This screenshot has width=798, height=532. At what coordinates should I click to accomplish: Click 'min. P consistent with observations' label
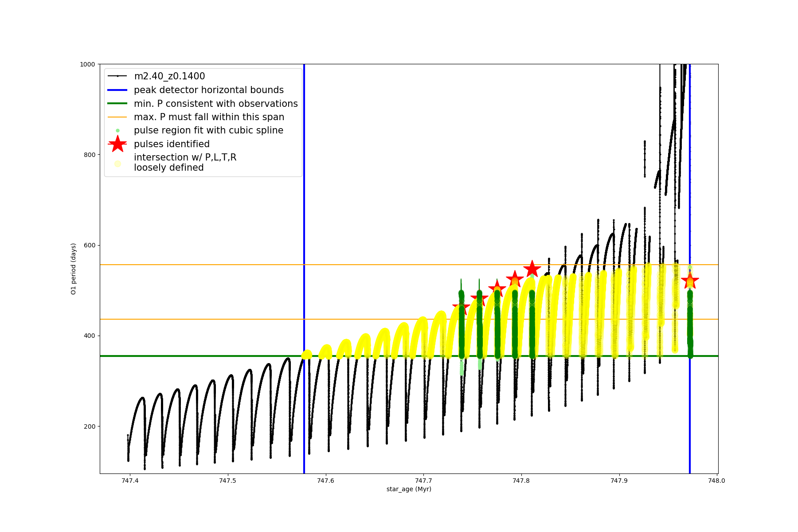(x=215, y=104)
